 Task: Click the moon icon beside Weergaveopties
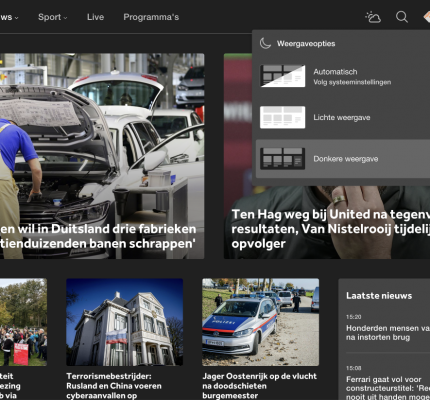click(265, 43)
